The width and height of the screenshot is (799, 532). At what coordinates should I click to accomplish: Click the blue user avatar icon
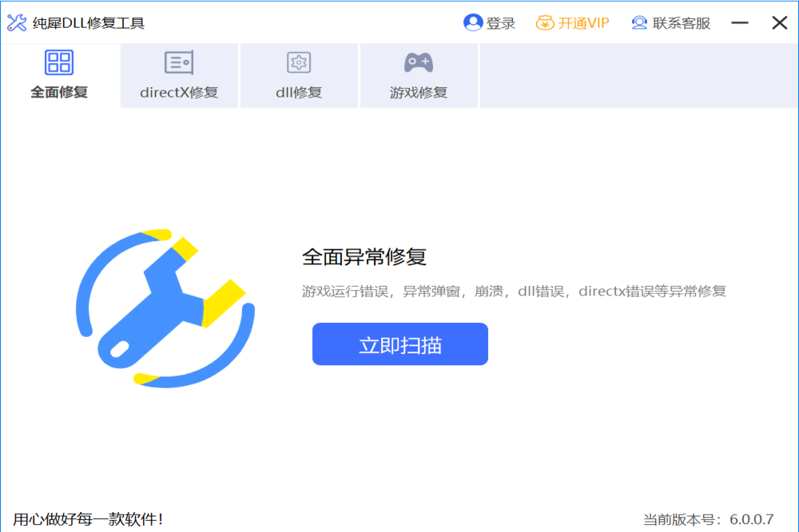472,23
